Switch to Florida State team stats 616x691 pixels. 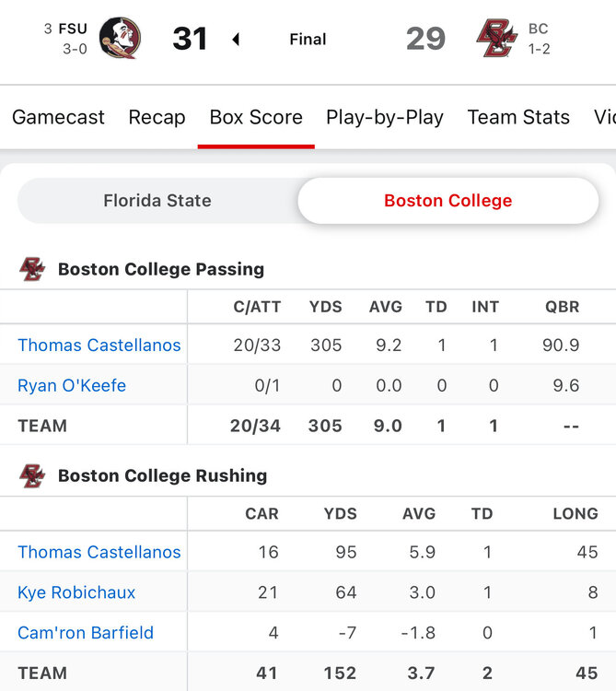pos(157,200)
